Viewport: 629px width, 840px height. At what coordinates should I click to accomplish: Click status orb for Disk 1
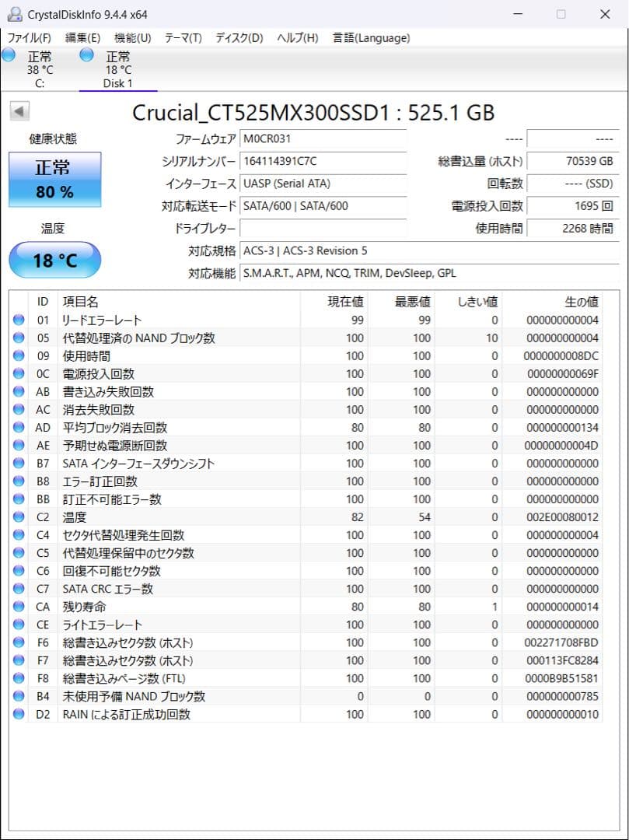pos(87,54)
